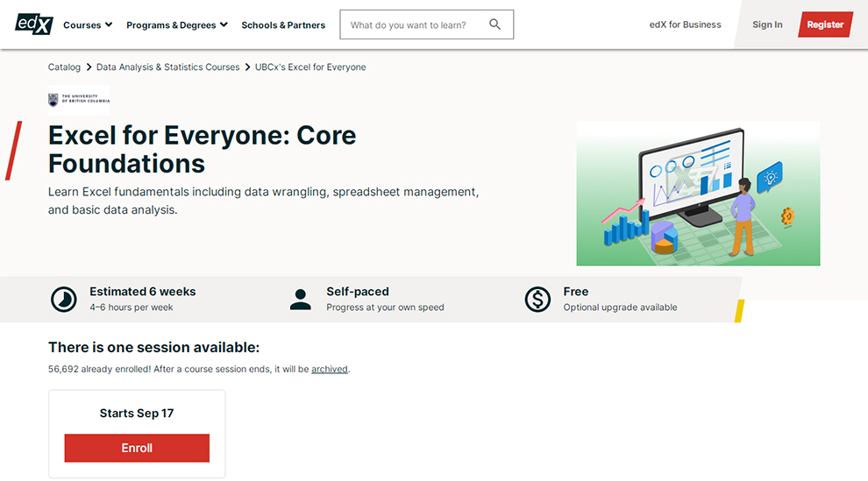Click the person icon beside Self-paced
The width and height of the screenshot is (868, 481).
[x=301, y=299]
